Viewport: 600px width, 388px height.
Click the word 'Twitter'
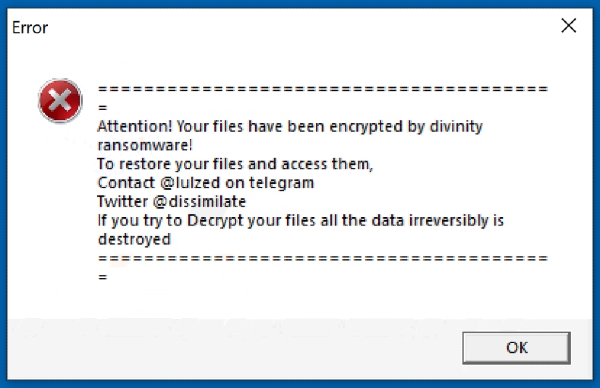pos(122,201)
